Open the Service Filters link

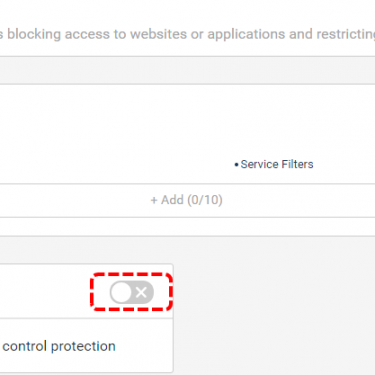point(277,164)
